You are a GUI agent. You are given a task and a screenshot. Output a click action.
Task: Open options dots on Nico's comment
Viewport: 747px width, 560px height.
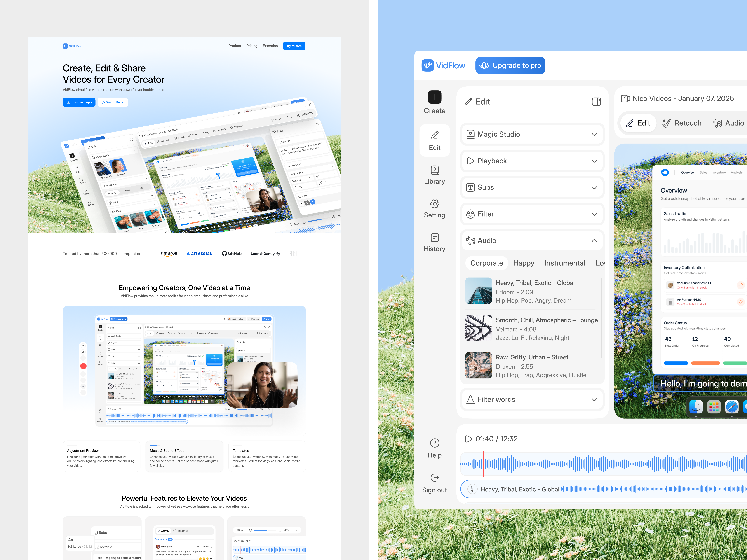(212, 546)
